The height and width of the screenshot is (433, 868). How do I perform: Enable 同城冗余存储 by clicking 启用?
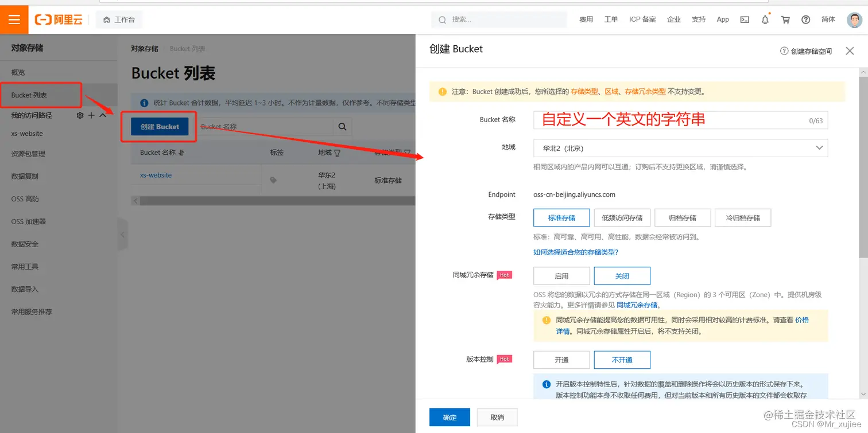561,276
